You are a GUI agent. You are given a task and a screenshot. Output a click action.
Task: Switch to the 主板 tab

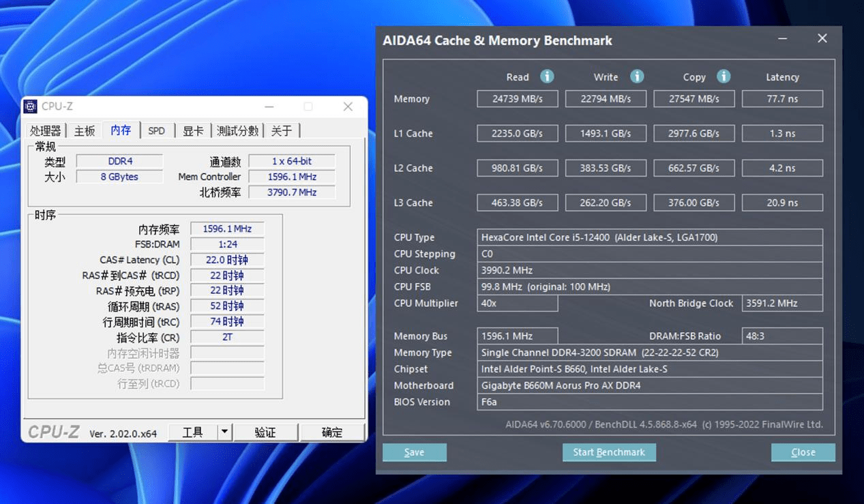pos(85,131)
